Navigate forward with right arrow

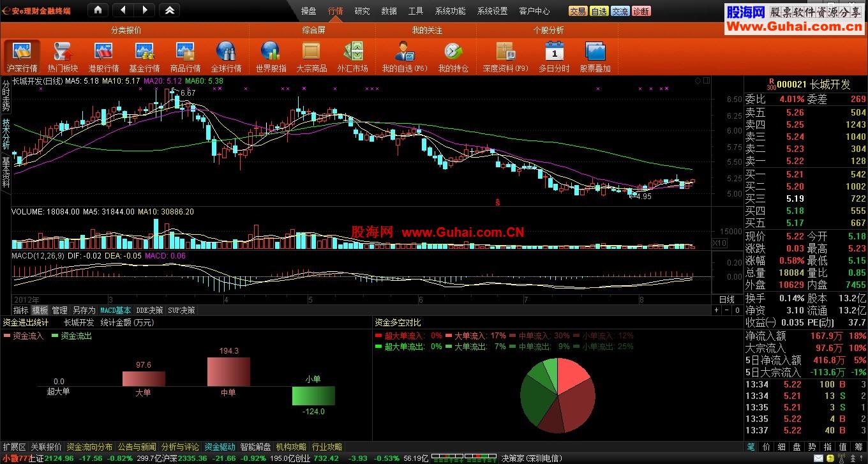coord(144,10)
